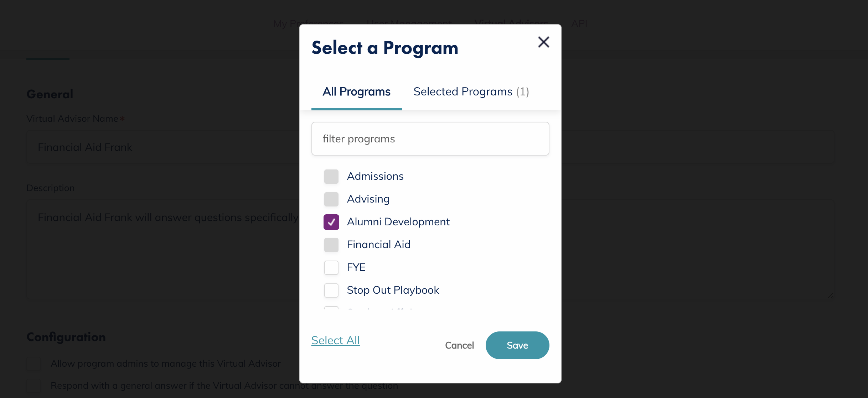Select the FYE program checkbox
The image size is (868, 398).
[x=331, y=268]
